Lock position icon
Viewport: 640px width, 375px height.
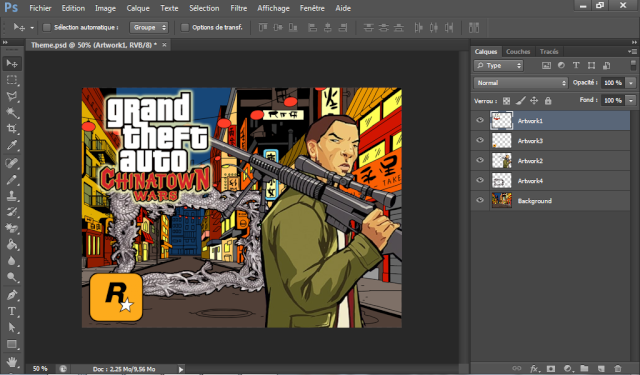point(534,101)
